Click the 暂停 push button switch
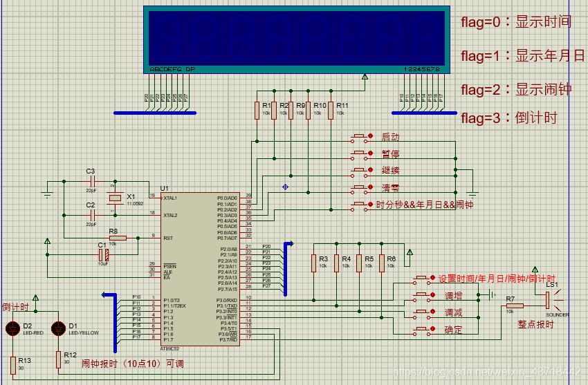This screenshot has height=385, width=588. click(359, 155)
